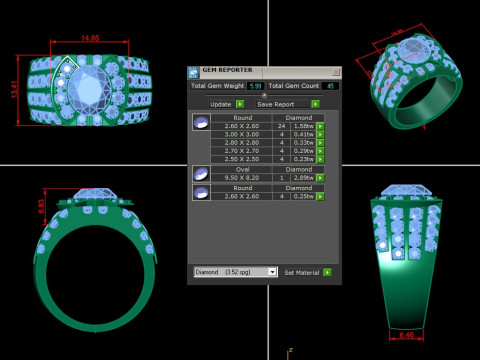The height and width of the screenshot is (360, 480).
Task: Click the Update button label
Action: tap(221, 104)
